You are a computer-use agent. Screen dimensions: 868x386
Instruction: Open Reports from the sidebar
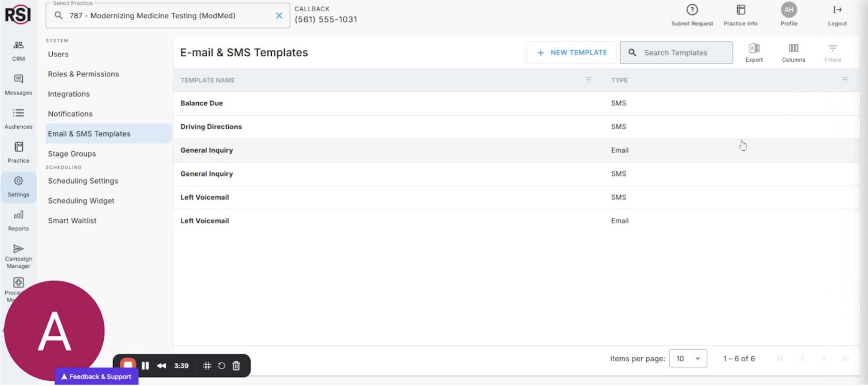(x=18, y=220)
